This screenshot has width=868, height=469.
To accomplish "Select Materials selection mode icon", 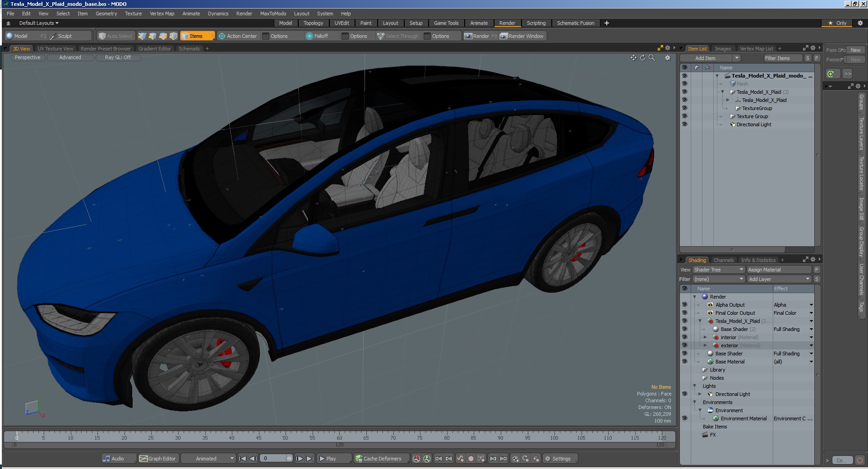I will click(x=173, y=36).
